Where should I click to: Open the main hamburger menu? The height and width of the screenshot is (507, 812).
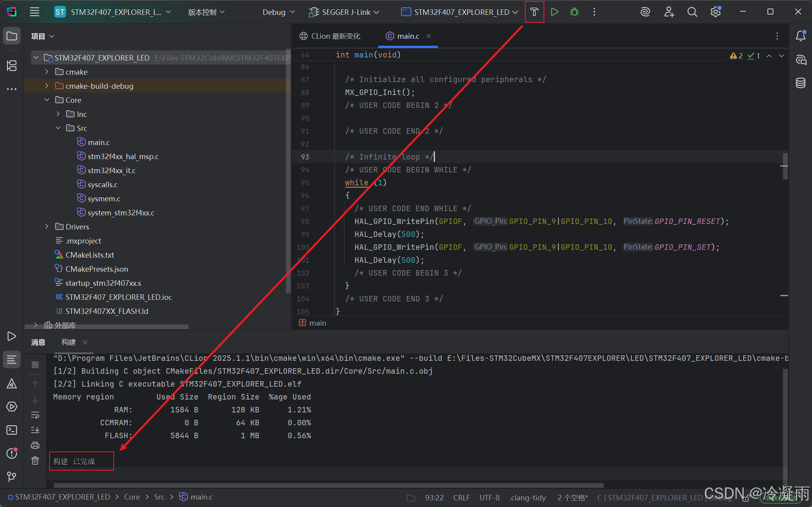tap(34, 12)
